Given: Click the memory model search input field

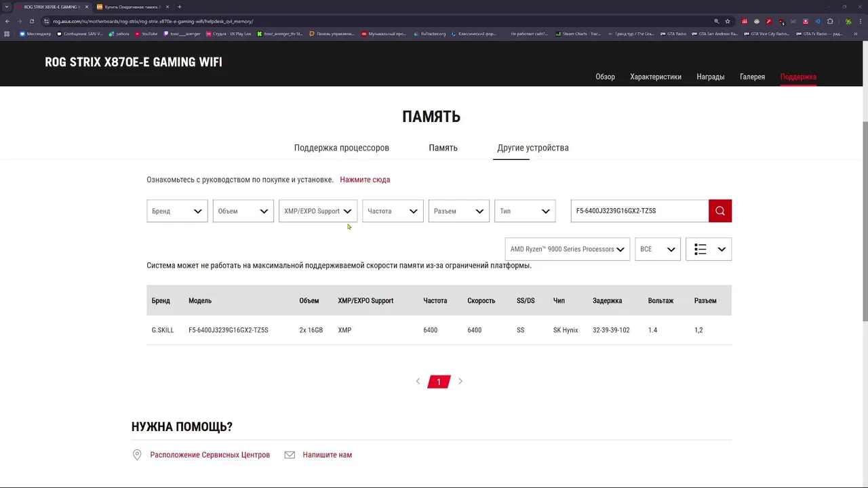Looking at the screenshot, I should (639, 211).
